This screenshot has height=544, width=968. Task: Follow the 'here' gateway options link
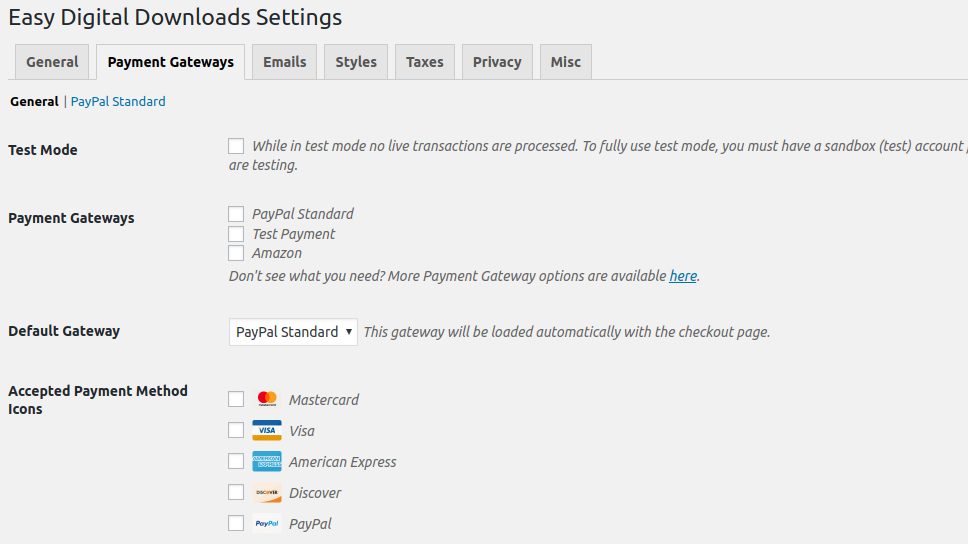point(683,276)
